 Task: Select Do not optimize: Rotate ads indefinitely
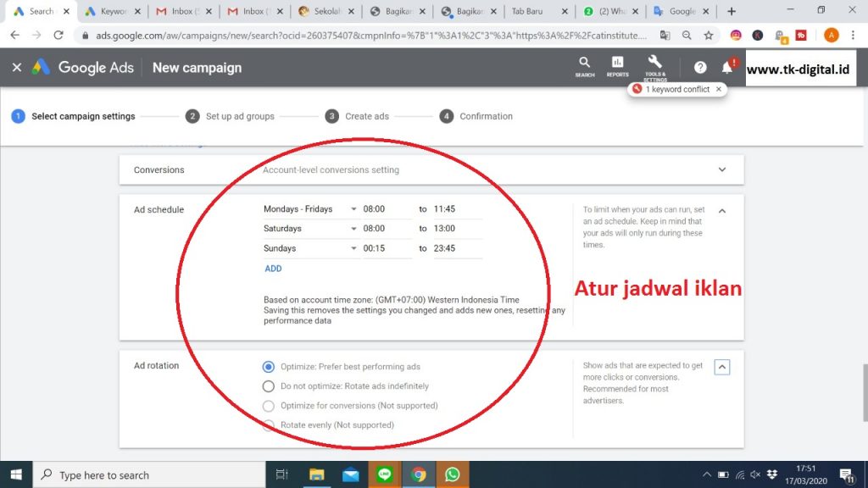(269, 386)
